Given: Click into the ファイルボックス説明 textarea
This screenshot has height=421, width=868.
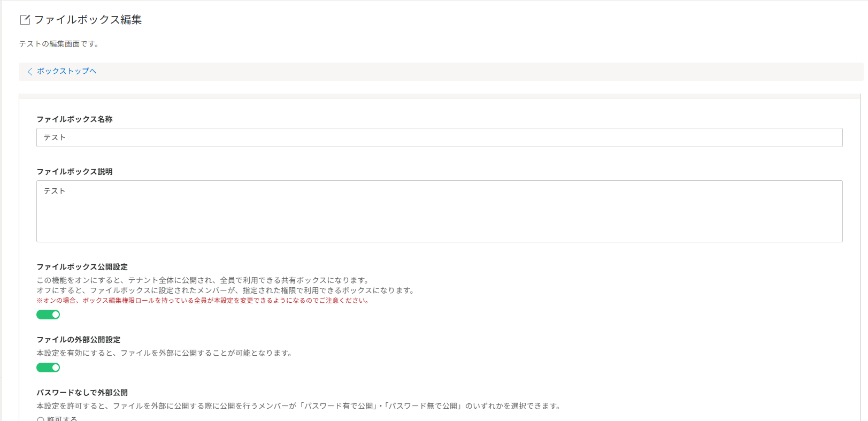Looking at the screenshot, I should pos(439,211).
